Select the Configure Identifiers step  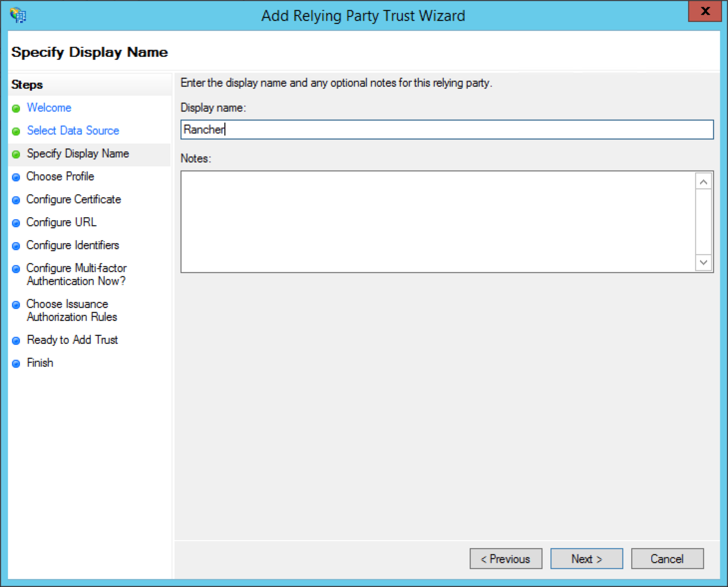pos(73,245)
